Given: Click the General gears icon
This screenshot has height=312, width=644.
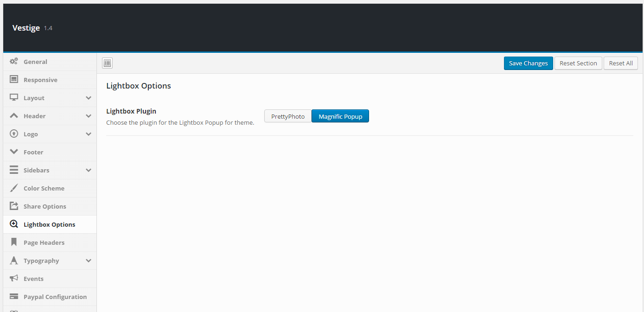Looking at the screenshot, I should [14, 61].
